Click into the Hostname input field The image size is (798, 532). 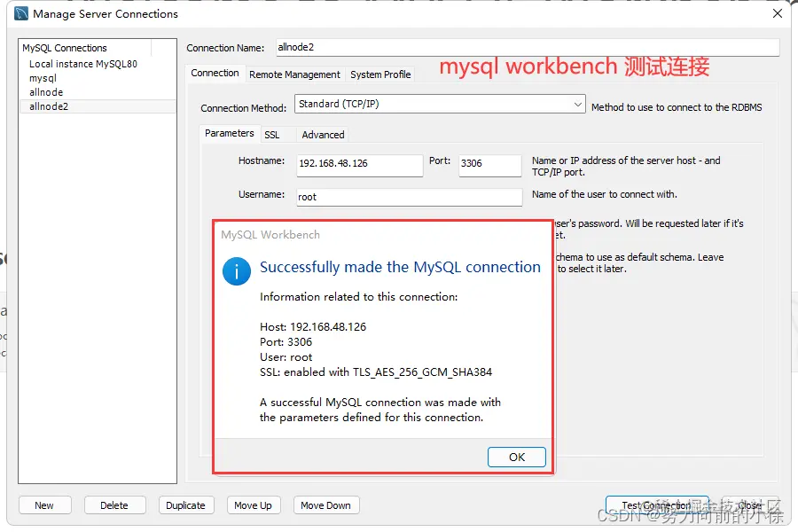(359, 165)
